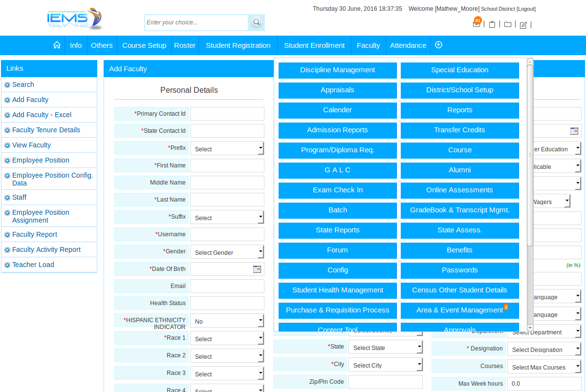Screen dimensions: 586x392
Task: Open Discipline Management module
Action: (337, 70)
